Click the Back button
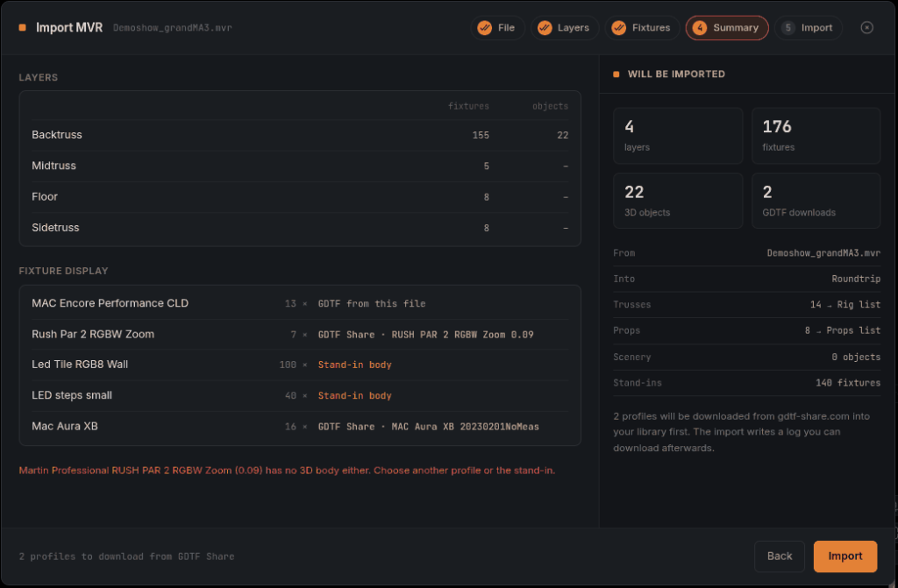 pos(779,556)
